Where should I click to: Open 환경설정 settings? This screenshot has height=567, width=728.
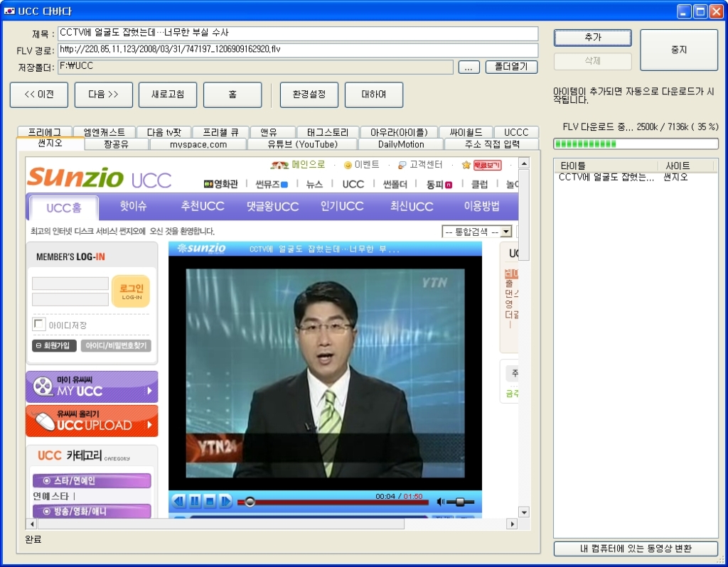[309, 94]
